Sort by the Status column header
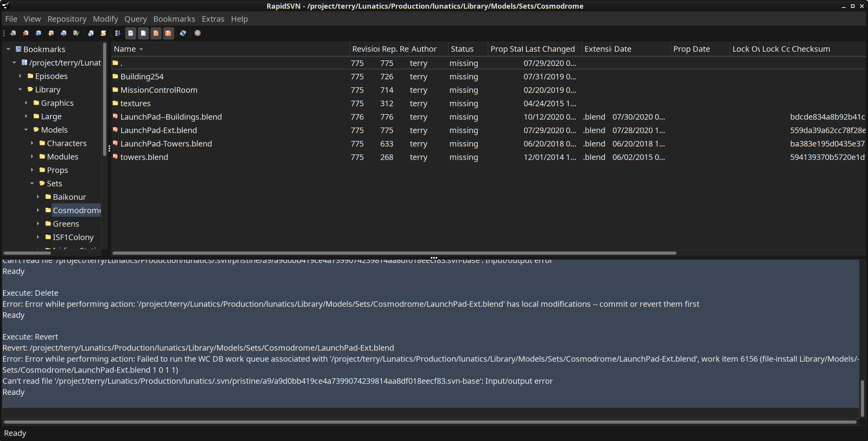The height and width of the screenshot is (441, 868). pos(462,49)
